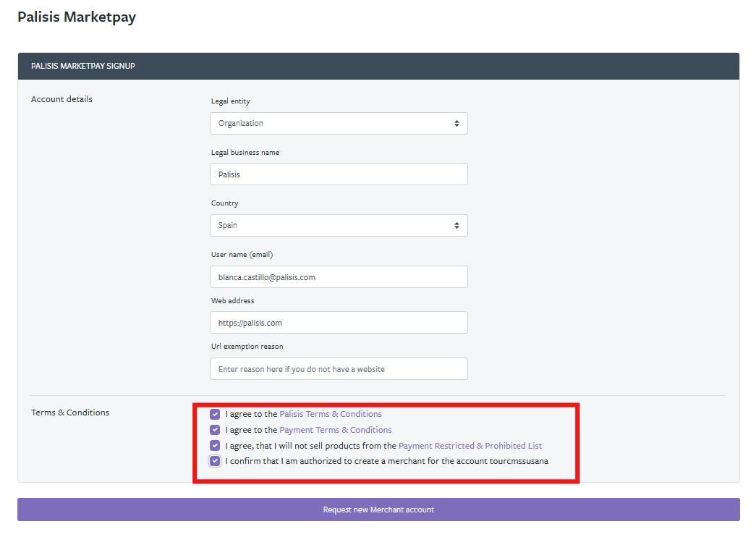Click the Url exemption reason field
Viewport: 756px width, 537px height.
click(x=339, y=368)
